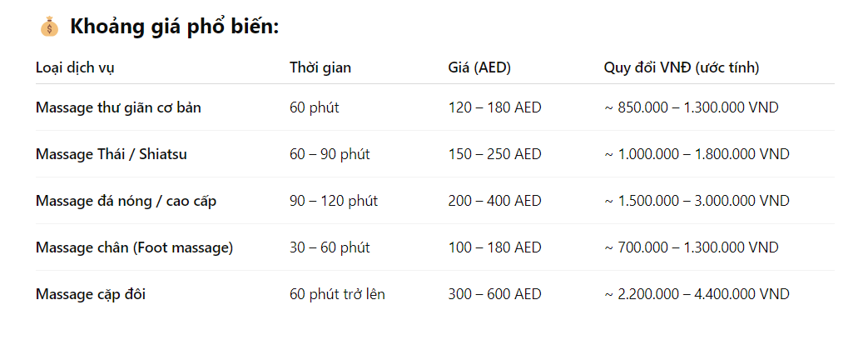Click '~ 1.500.000 – 3.000.000 VND' cell
The width and height of the screenshot is (868, 345).
point(697,201)
